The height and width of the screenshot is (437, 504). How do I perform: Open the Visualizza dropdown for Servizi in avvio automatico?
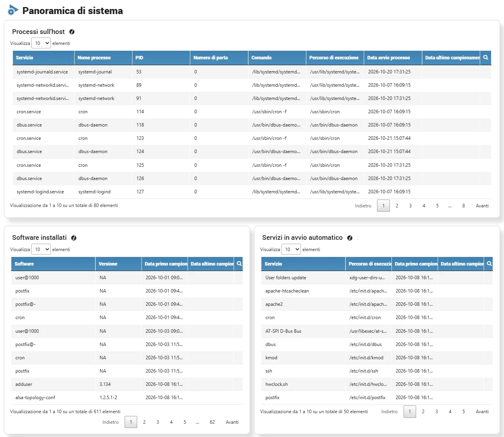pos(291,250)
